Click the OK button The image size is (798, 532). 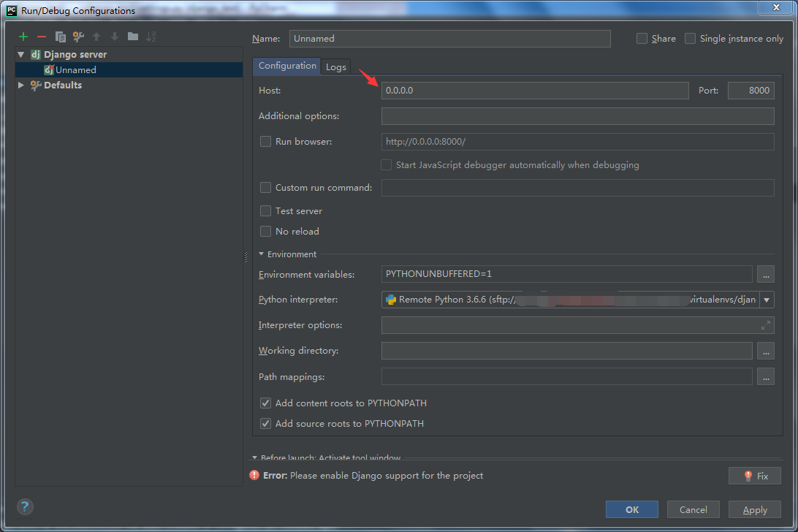point(631,509)
